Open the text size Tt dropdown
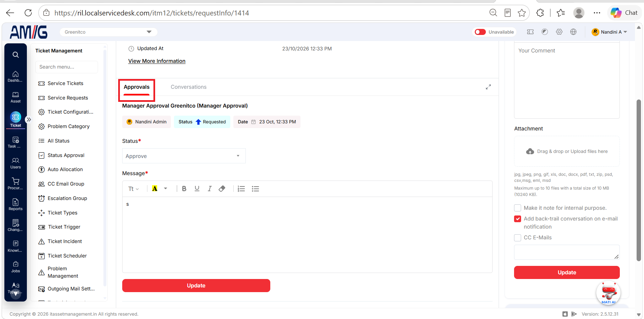Screen dimensions: 644x319 pos(133,189)
